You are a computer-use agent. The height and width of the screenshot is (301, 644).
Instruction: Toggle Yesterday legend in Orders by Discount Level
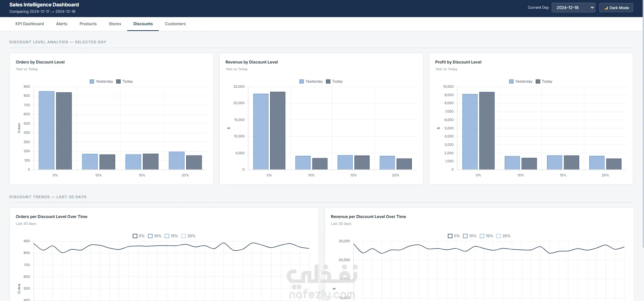tap(101, 82)
